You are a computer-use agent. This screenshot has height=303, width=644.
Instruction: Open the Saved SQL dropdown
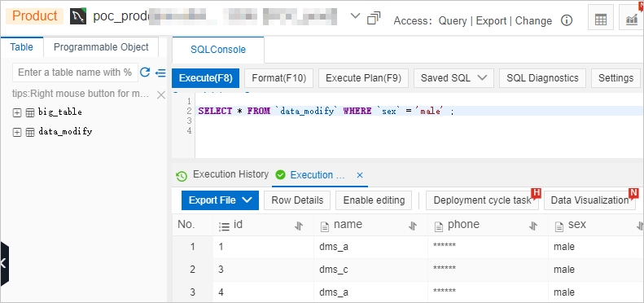(x=453, y=78)
